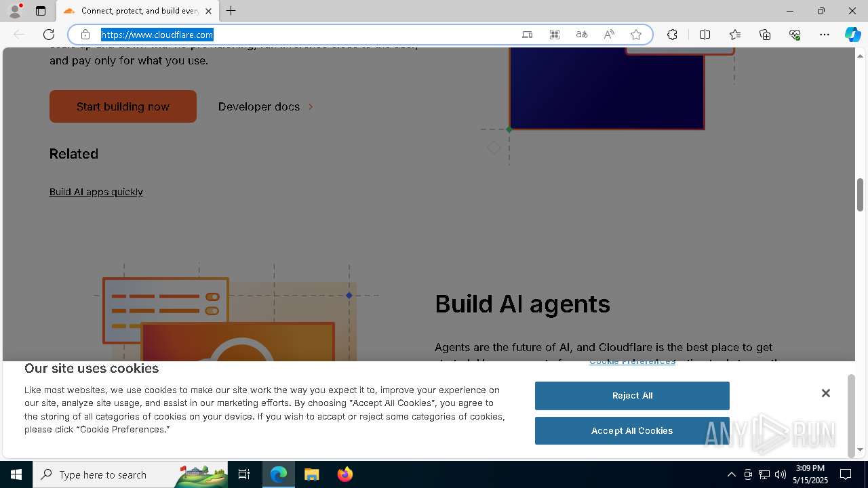
Task: Open the Edge profile icon
Action: (15, 11)
